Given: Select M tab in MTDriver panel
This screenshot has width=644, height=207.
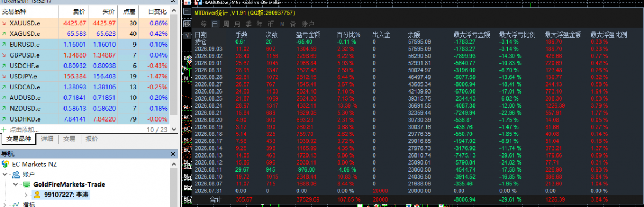Looking at the screenshot, I should [282, 24].
